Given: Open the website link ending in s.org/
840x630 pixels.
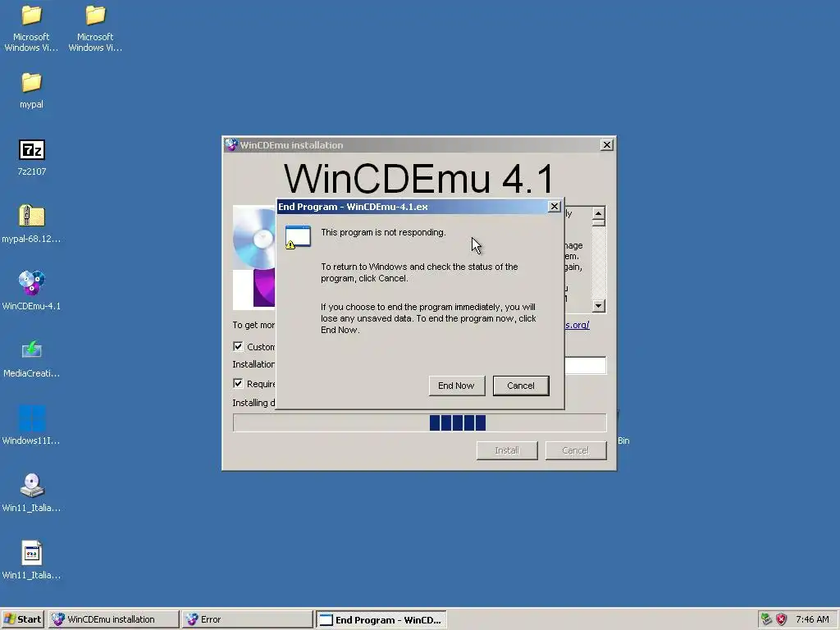Looking at the screenshot, I should point(577,325).
